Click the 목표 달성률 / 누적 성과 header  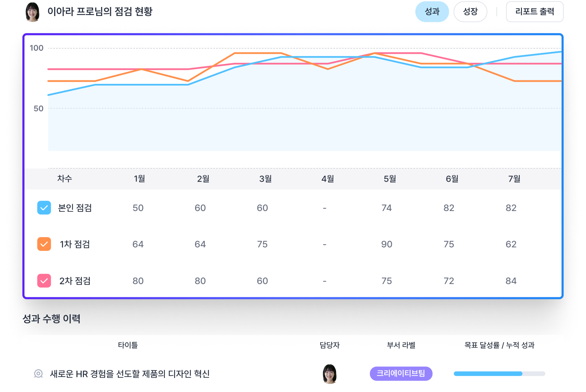point(499,345)
